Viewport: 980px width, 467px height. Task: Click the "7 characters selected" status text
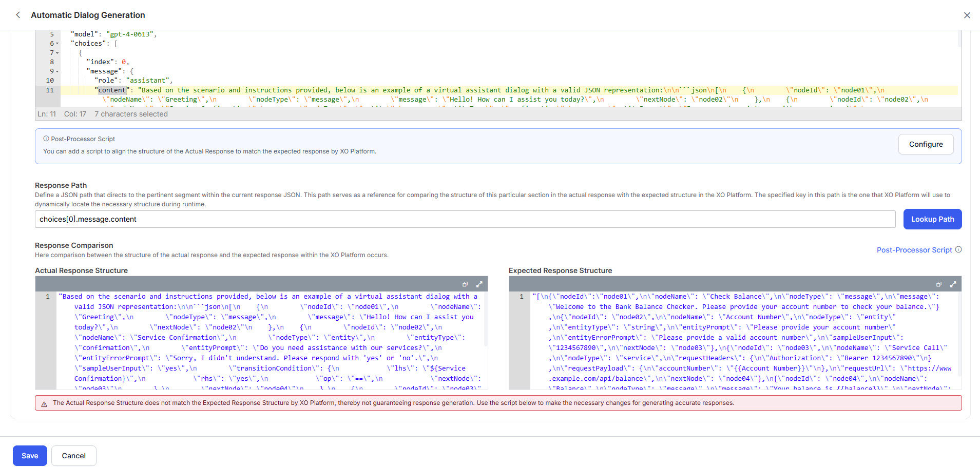(131, 114)
